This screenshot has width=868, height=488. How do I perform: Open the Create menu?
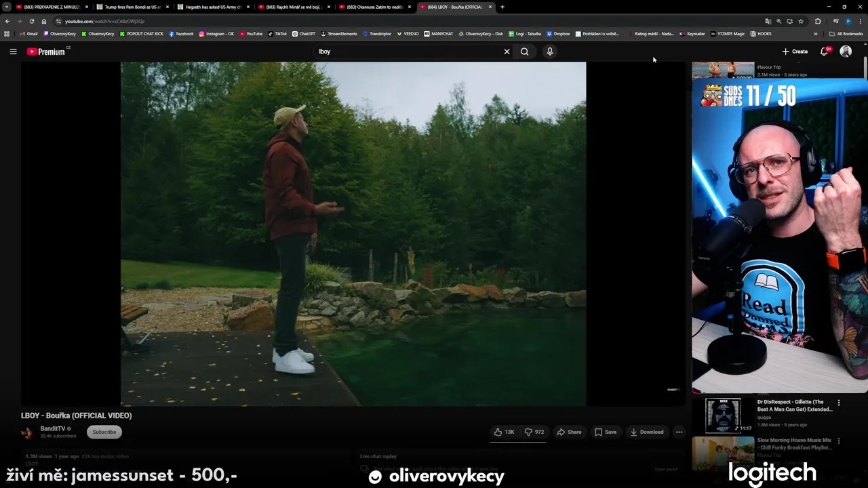[795, 52]
